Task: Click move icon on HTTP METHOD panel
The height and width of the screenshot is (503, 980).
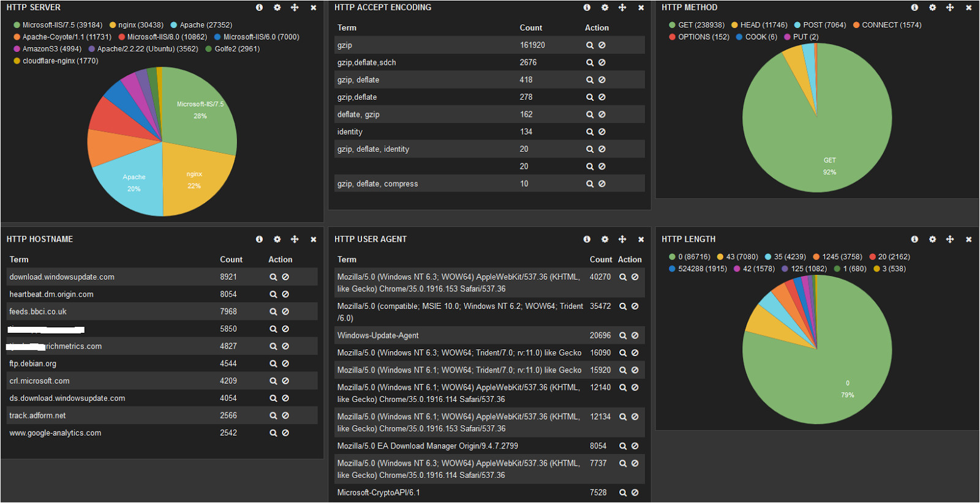Action: 950,7
